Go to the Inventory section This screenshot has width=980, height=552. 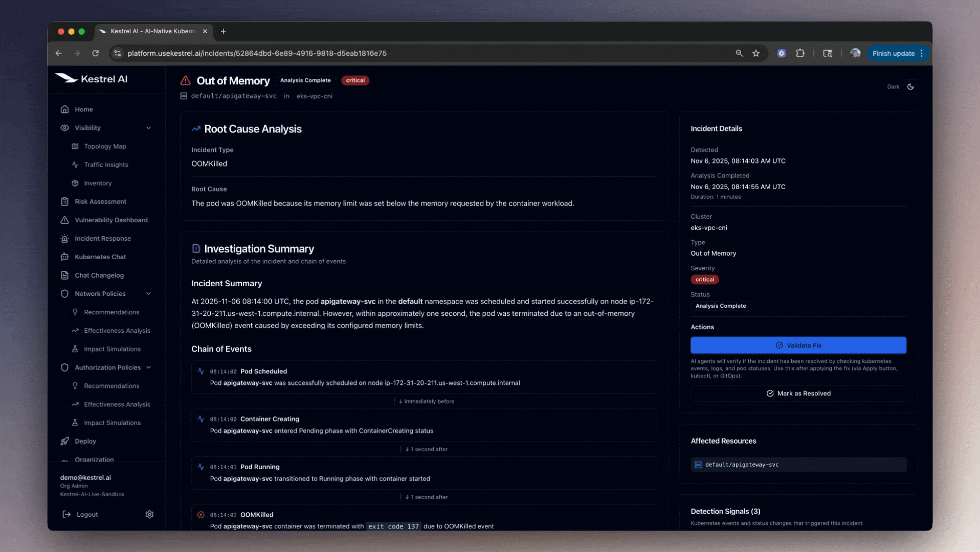tap(98, 183)
